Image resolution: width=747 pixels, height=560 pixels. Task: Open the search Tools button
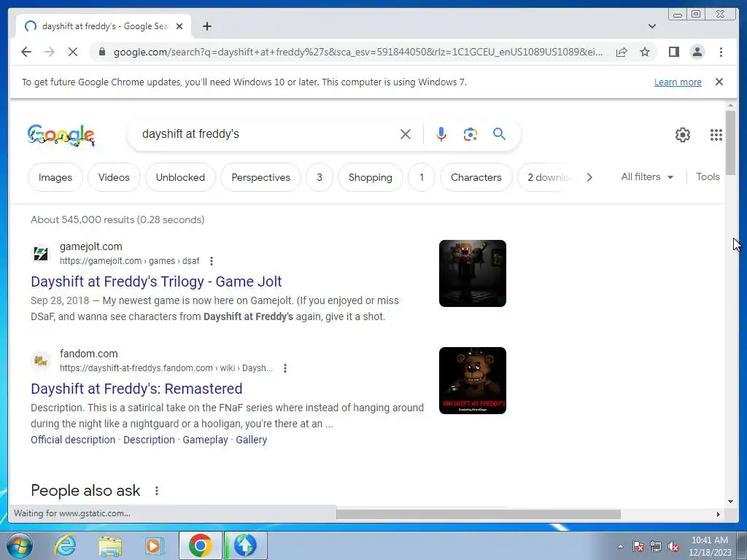click(708, 176)
